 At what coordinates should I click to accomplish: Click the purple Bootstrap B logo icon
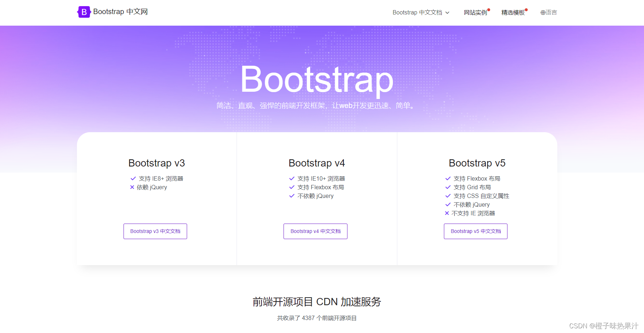coord(84,12)
